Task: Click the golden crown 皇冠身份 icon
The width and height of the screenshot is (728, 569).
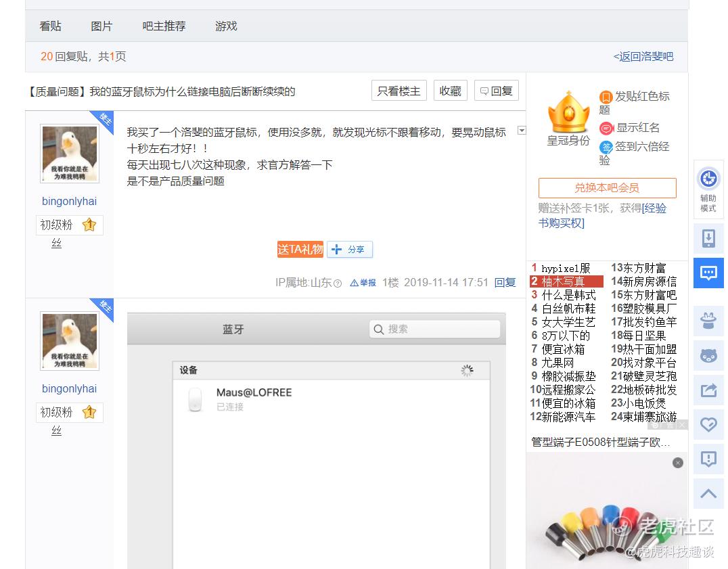Action: click(568, 112)
